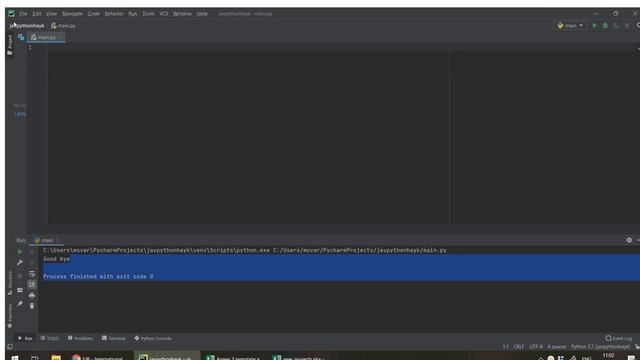Toggle Soft-Wrap in Run console

[32, 274]
